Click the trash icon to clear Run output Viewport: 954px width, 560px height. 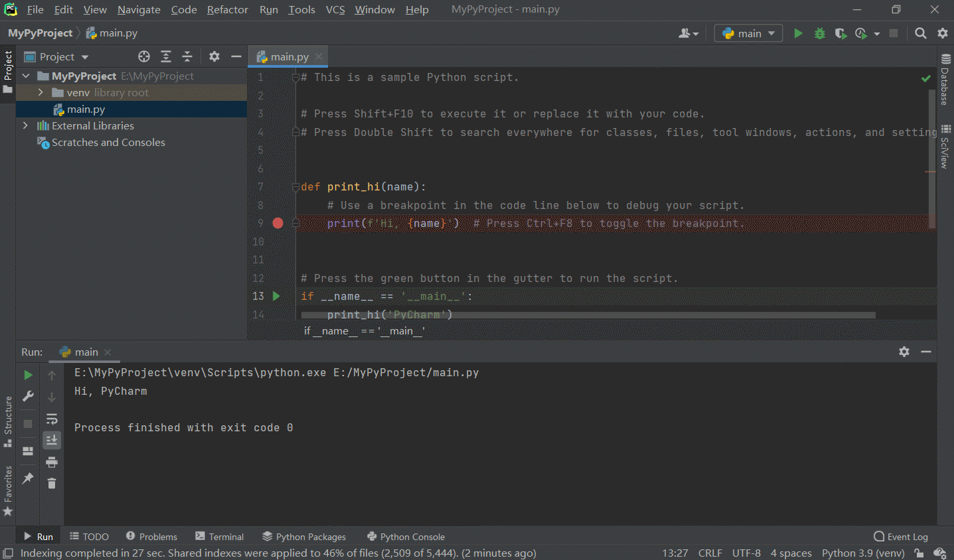[52, 483]
